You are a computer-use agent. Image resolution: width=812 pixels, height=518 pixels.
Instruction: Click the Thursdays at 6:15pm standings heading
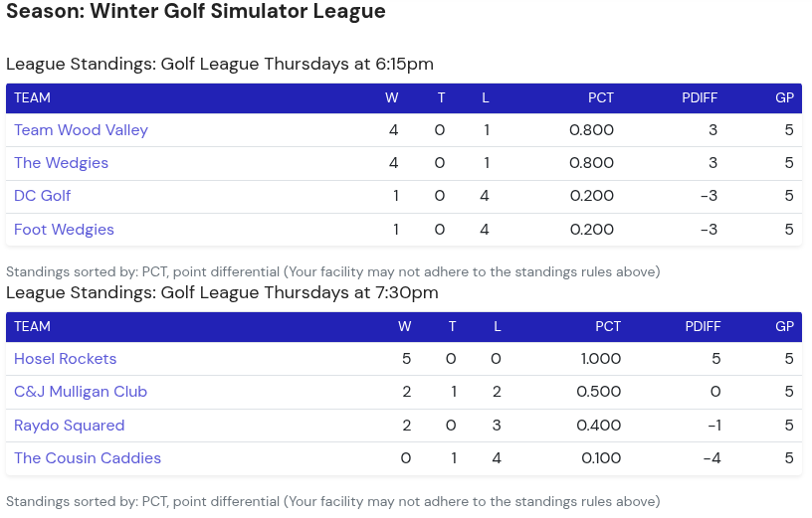pyautogui.click(x=220, y=64)
